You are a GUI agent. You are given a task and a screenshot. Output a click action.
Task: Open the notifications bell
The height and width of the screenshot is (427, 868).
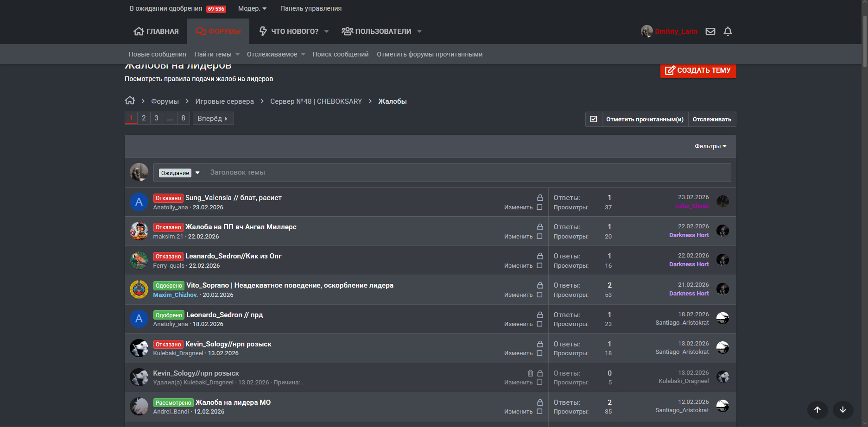(x=728, y=31)
